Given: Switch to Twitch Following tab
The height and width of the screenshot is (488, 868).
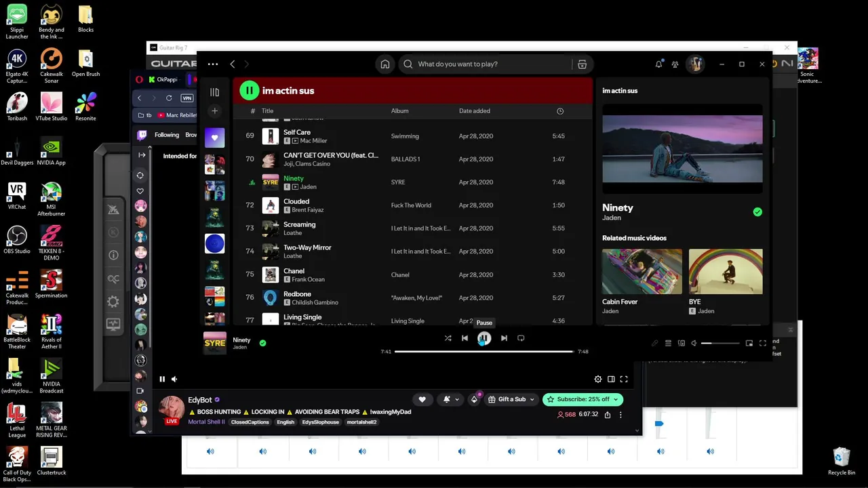Looking at the screenshot, I should pyautogui.click(x=167, y=135).
